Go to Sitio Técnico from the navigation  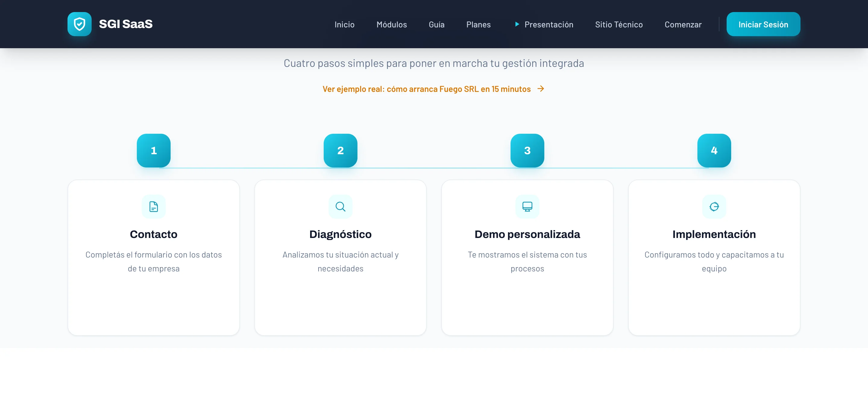[x=619, y=24]
